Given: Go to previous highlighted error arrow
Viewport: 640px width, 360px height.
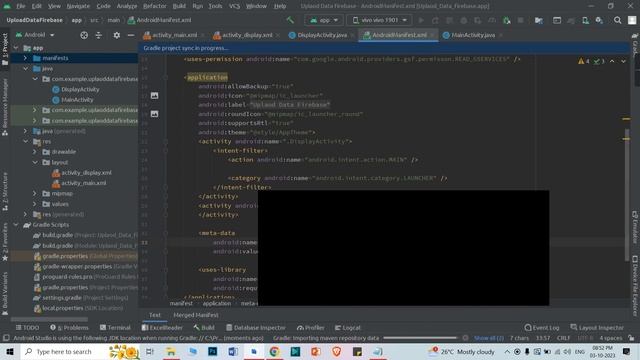Looking at the screenshot, I should coord(612,61).
